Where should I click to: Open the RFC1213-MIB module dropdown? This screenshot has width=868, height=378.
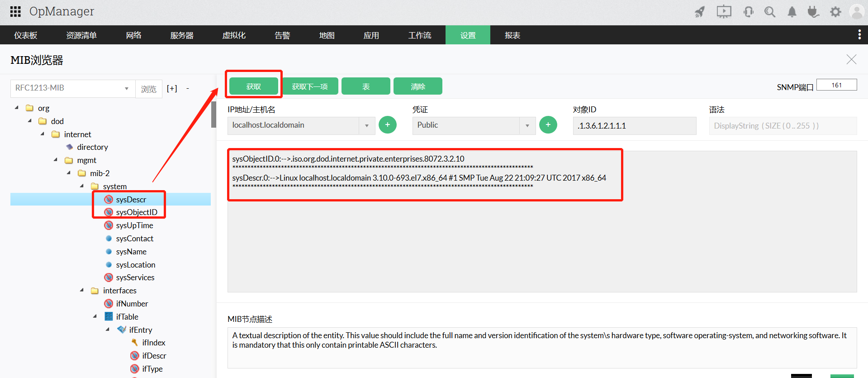point(73,88)
